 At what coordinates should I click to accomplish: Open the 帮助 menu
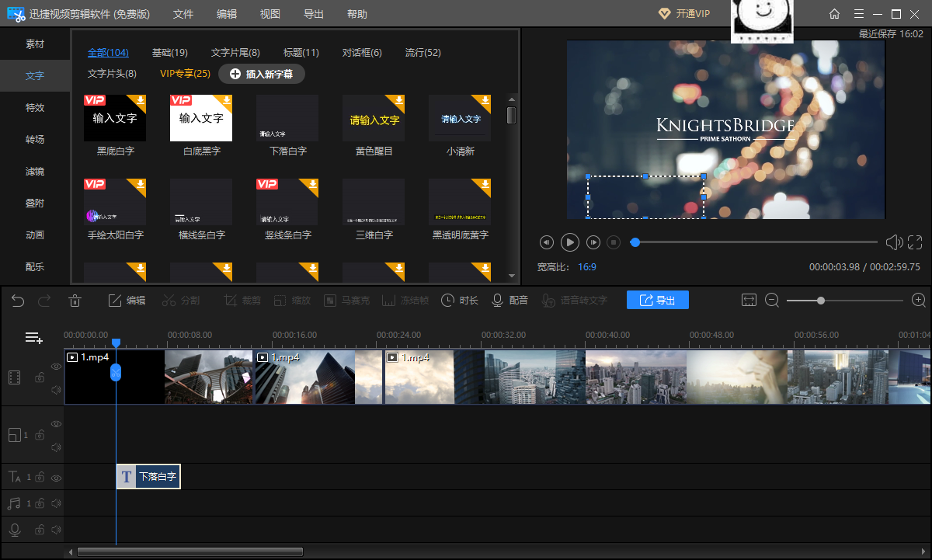[357, 14]
